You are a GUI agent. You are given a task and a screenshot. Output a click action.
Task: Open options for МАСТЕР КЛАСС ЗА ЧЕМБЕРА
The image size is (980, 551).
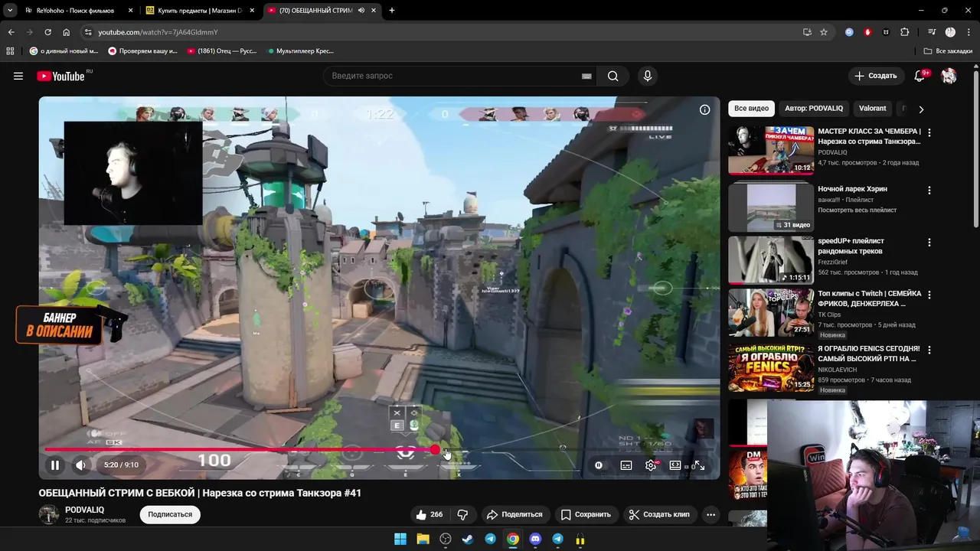pos(929,132)
